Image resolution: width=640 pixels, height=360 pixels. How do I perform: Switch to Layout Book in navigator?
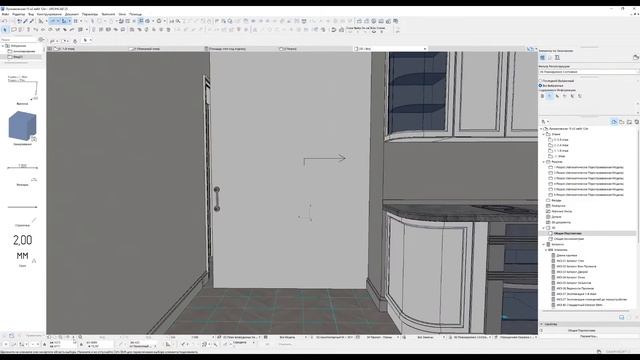pyautogui.click(x=629, y=122)
